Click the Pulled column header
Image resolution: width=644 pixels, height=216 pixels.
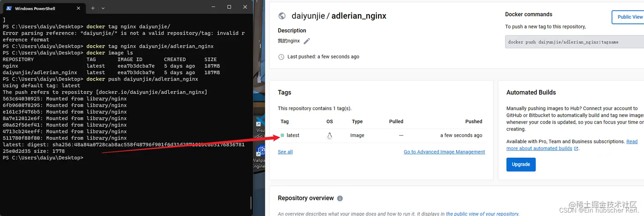[x=396, y=121]
